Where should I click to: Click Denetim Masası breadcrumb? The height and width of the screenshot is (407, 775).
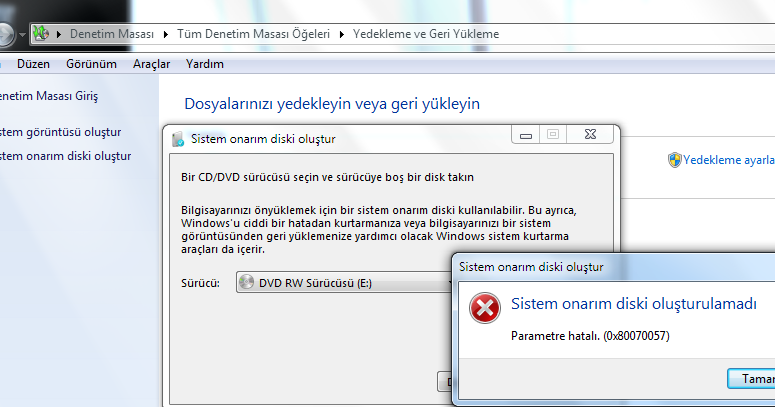[112, 34]
